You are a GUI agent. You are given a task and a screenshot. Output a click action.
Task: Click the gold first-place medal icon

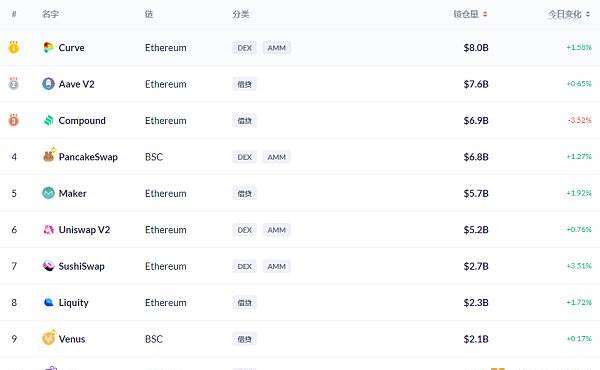click(14, 47)
